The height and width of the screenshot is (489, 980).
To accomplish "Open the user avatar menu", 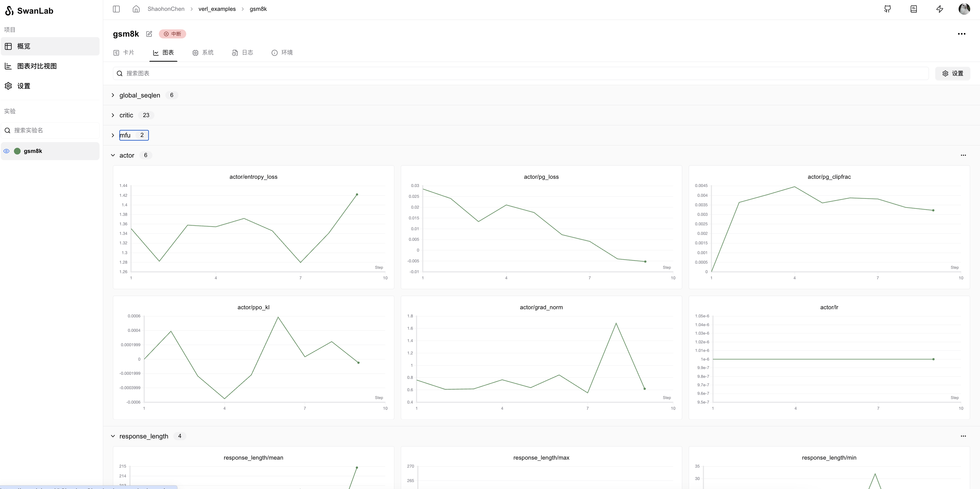I will pos(964,9).
